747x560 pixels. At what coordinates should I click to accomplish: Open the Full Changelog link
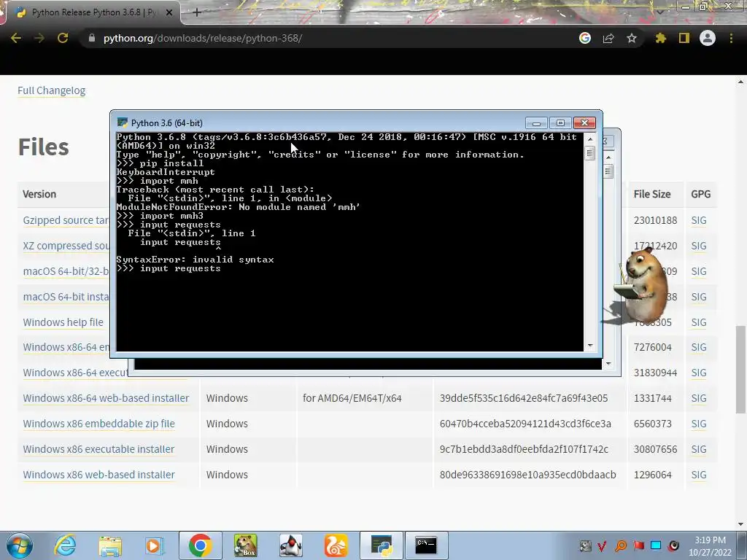click(x=52, y=90)
